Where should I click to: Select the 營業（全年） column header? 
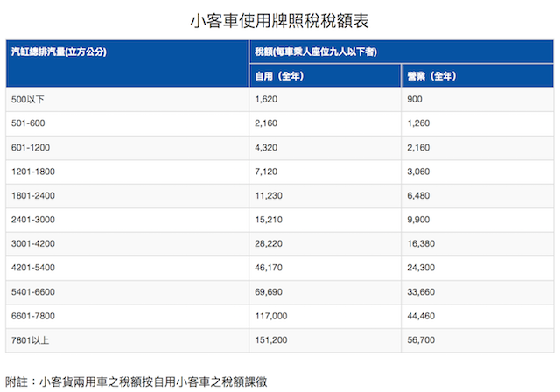[431, 76]
